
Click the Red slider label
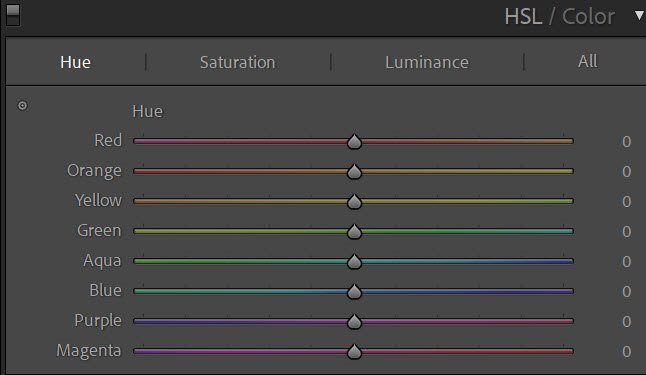click(108, 141)
